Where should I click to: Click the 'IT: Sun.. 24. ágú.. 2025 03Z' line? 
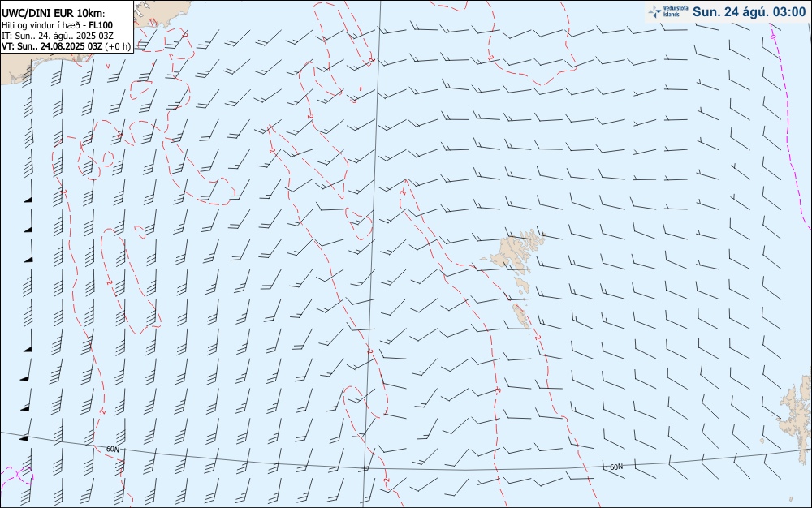point(58,36)
